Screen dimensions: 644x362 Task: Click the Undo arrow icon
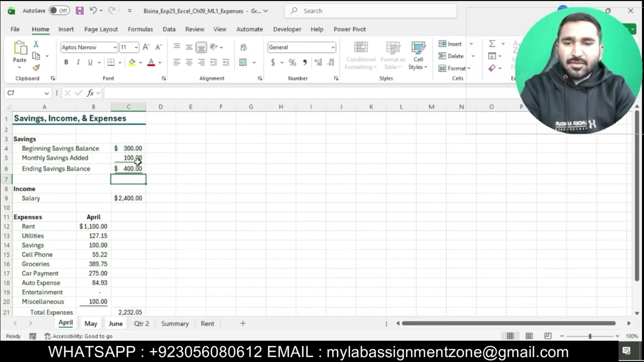pyautogui.click(x=93, y=11)
